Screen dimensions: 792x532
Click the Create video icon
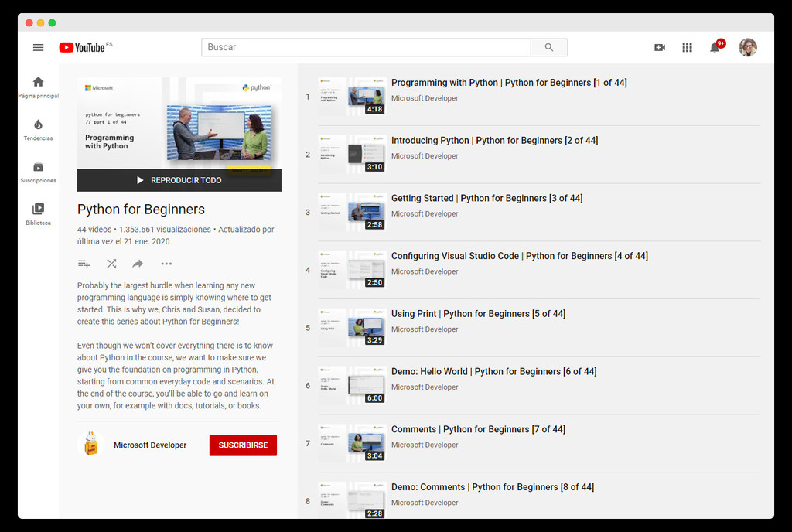pos(660,47)
